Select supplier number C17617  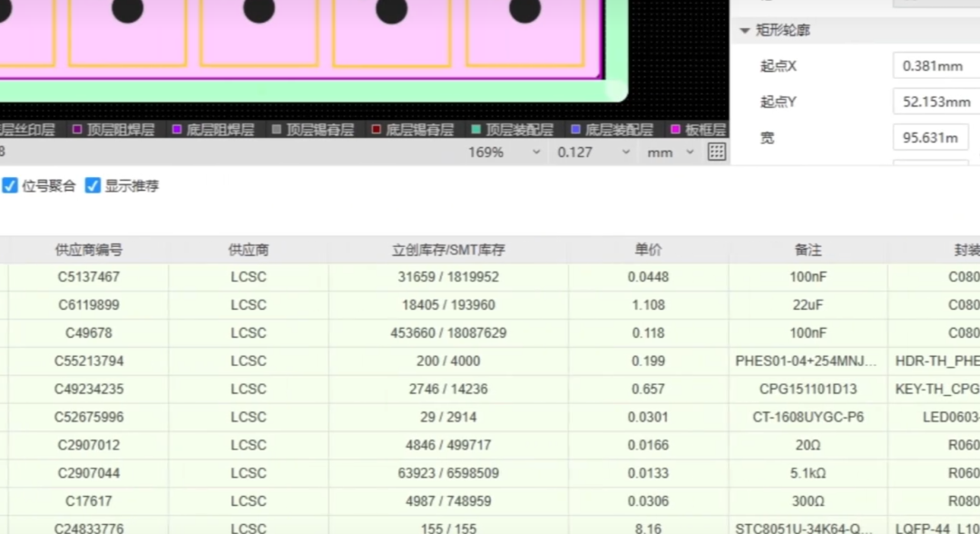click(x=89, y=501)
